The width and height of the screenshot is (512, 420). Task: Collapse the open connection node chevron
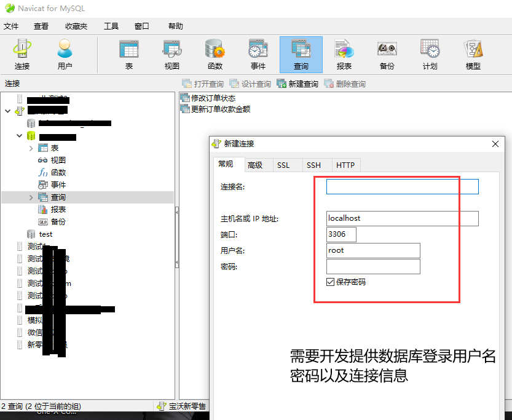(8, 111)
